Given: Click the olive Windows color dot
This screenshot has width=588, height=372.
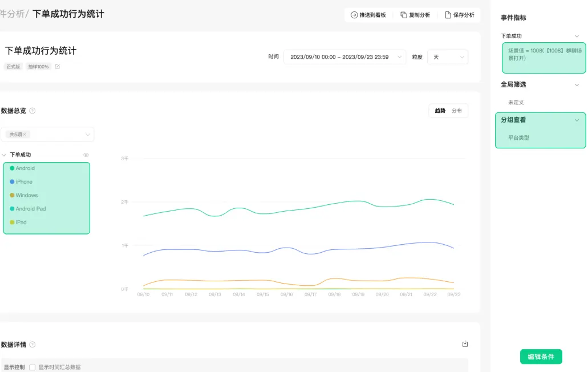Looking at the screenshot, I should 12,195.
